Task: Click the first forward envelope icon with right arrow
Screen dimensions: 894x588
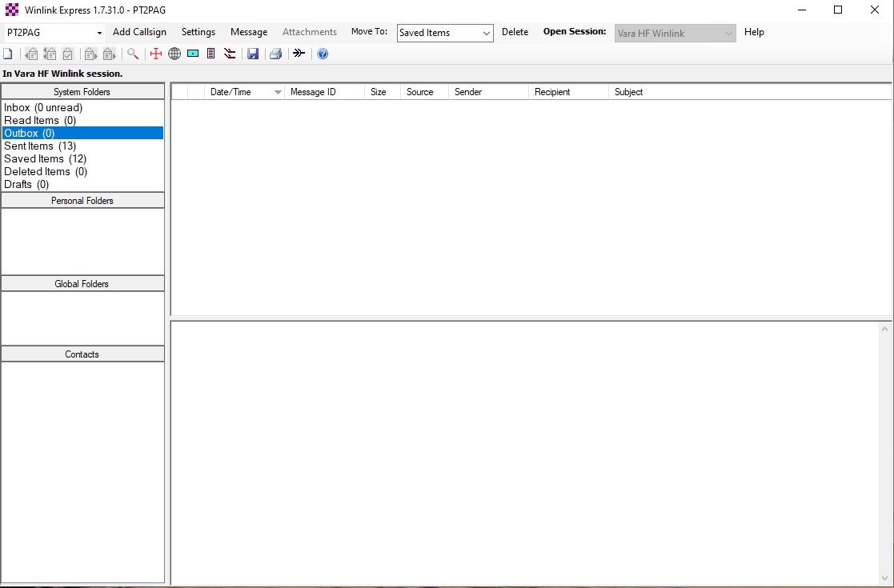Action: click(x=90, y=54)
